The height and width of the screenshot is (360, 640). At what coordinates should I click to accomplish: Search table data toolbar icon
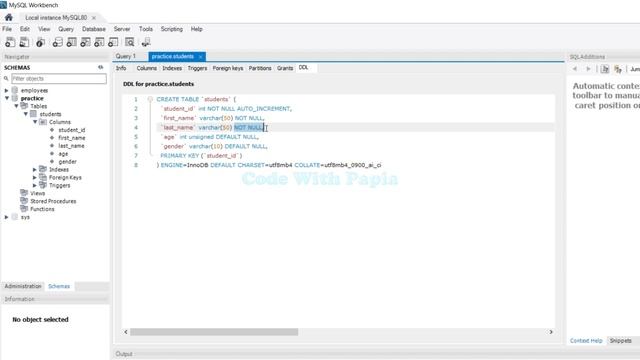coord(129,42)
